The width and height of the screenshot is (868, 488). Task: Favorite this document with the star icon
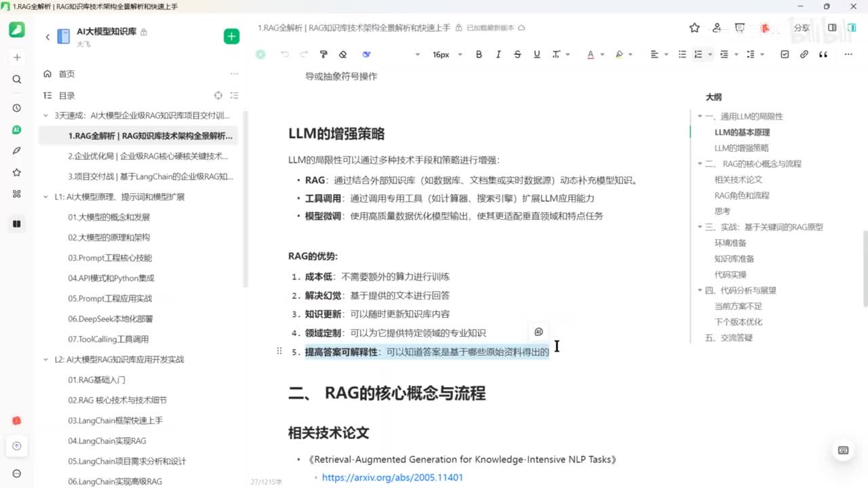pos(694,28)
